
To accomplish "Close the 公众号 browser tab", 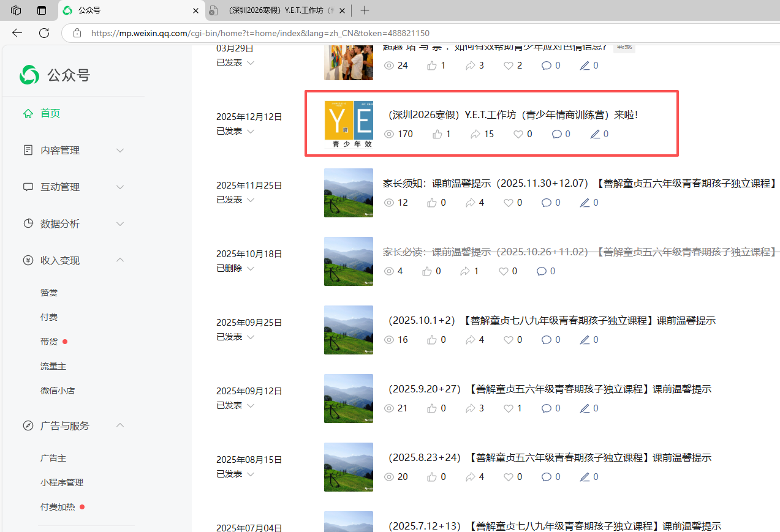I will (196, 10).
